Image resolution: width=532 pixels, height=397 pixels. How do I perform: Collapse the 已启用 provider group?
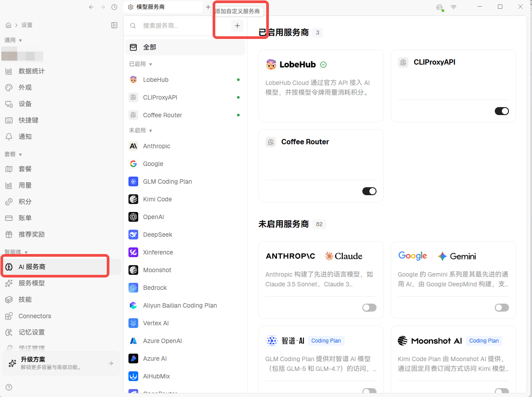click(140, 64)
